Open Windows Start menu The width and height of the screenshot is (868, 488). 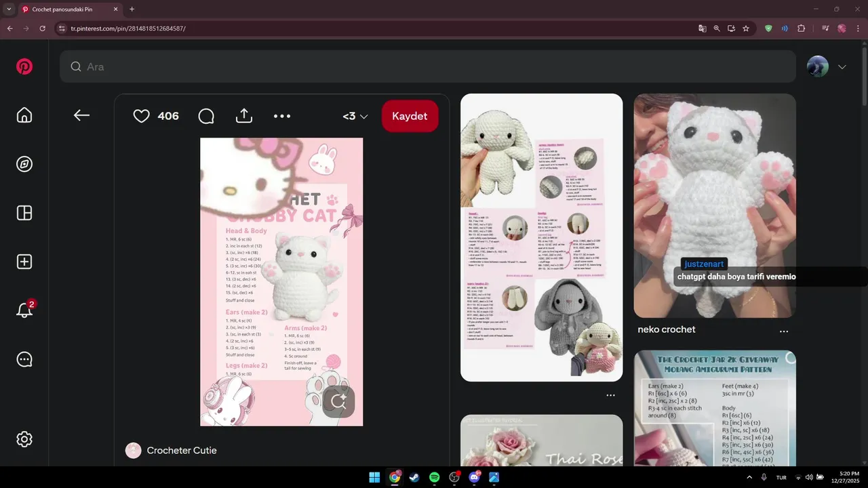[374, 477]
